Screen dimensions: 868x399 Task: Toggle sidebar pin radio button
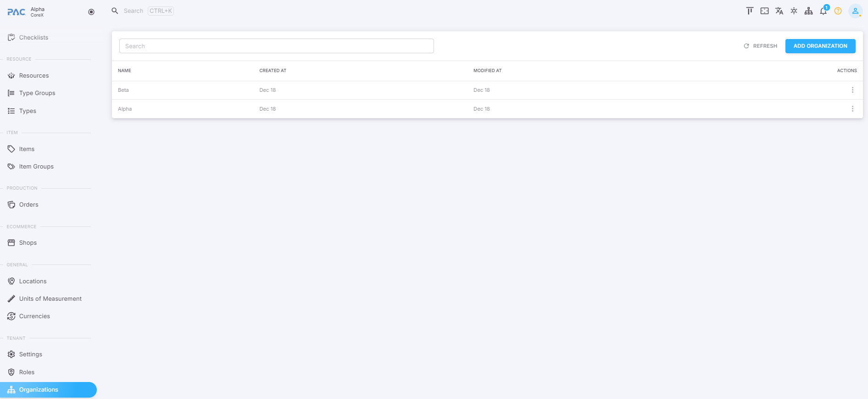[91, 12]
